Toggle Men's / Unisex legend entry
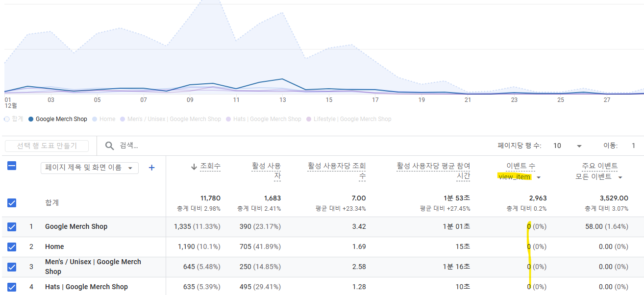644x295 pixels. pos(170,119)
